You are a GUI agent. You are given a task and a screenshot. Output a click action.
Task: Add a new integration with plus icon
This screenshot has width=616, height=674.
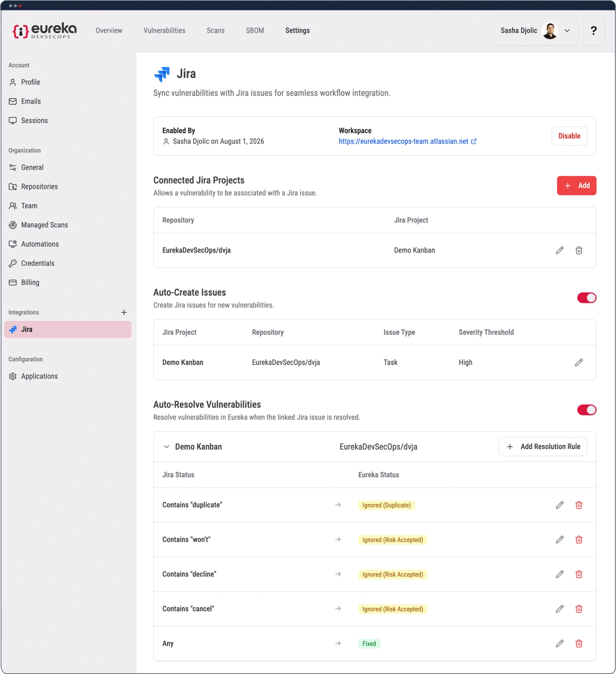(x=124, y=312)
